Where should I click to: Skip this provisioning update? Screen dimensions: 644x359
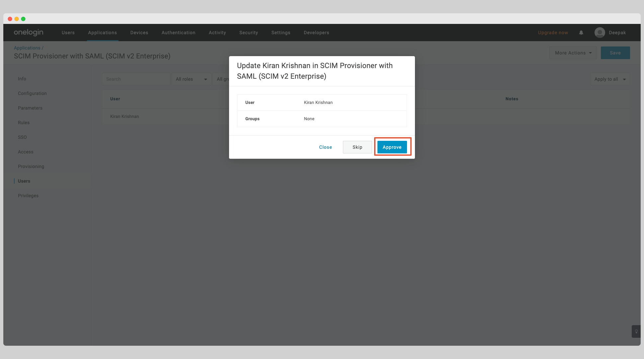(357, 147)
